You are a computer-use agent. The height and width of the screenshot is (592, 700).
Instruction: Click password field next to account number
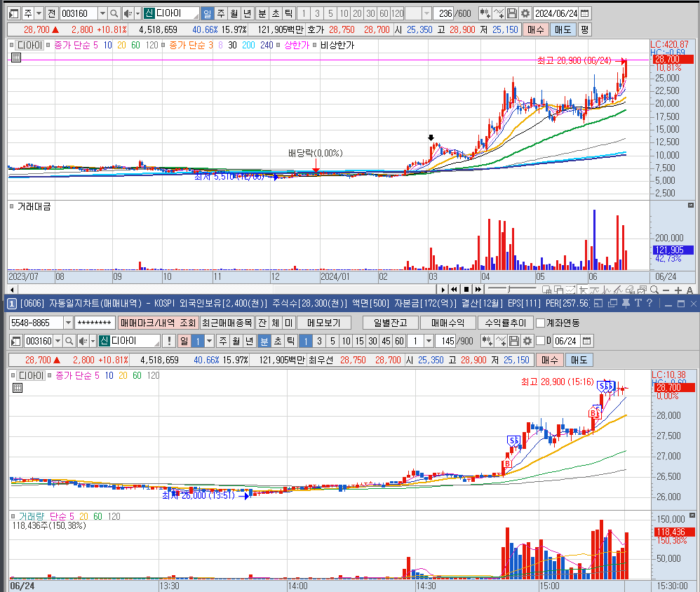click(x=95, y=323)
